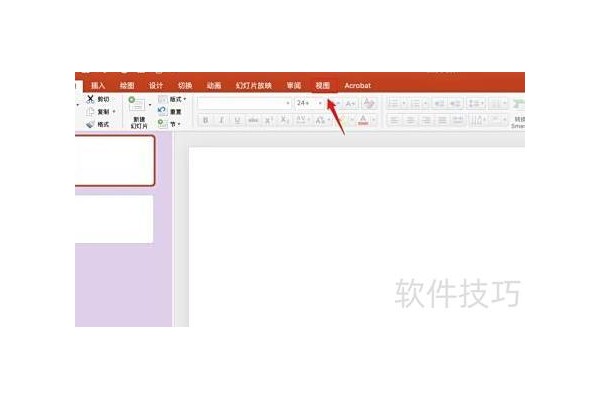Expand the font size dropdown arrow
The width and height of the screenshot is (600, 400).
tap(320, 103)
